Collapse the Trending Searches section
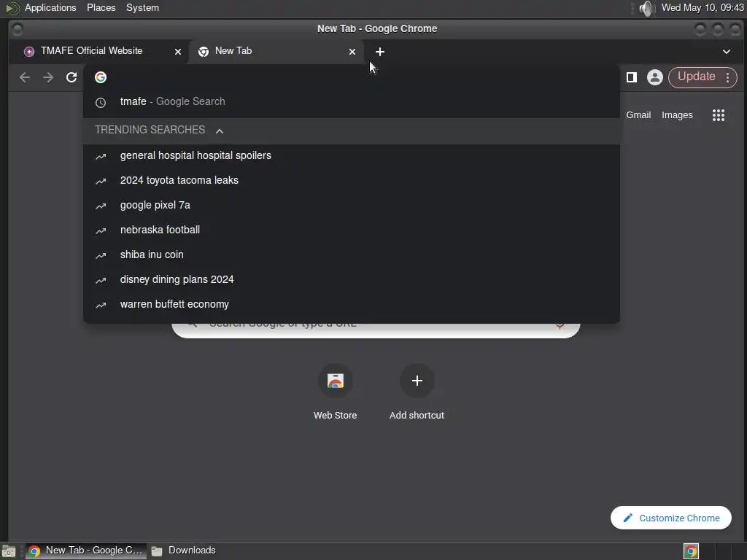Screen dimensions: 747x560 (219, 131)
